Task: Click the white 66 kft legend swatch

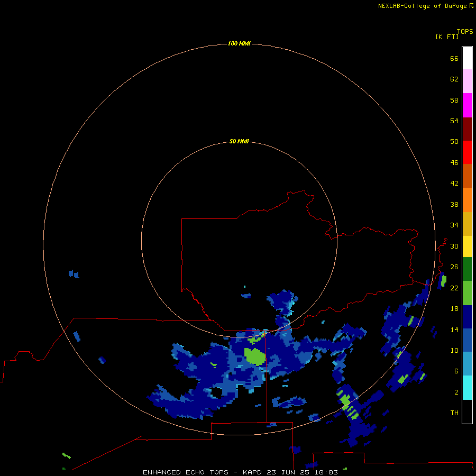Action: (x=467, y=58)
